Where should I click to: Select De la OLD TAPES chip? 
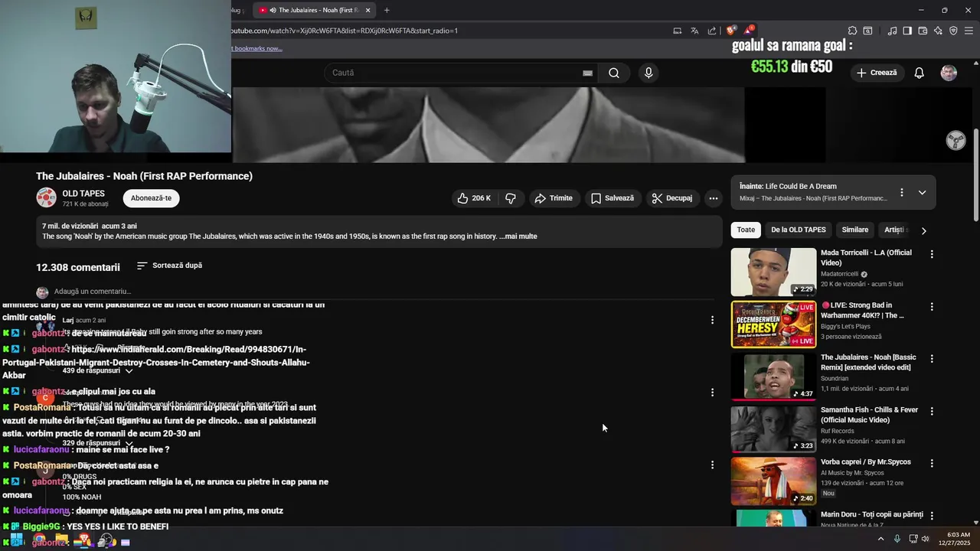[799, 230]
